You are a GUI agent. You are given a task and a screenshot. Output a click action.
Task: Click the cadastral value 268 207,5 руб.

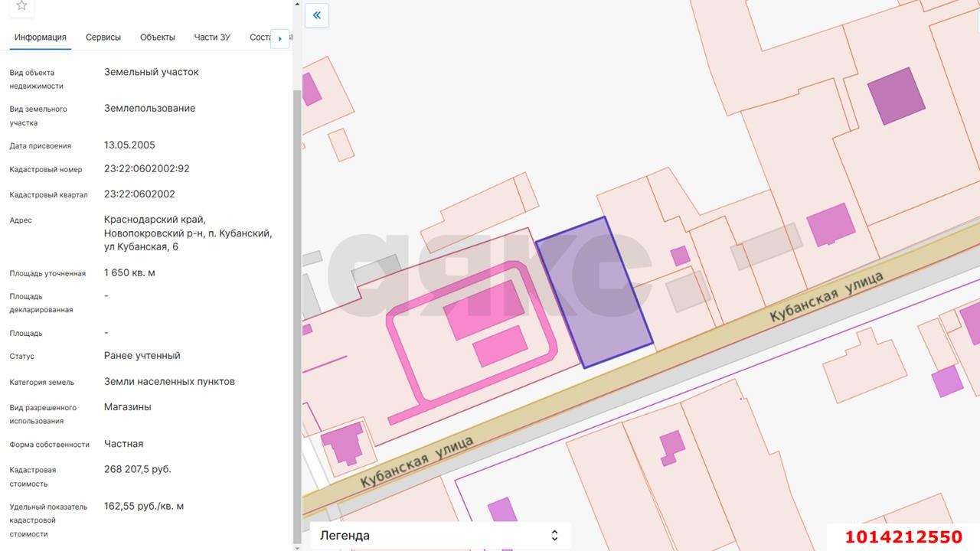138,469
